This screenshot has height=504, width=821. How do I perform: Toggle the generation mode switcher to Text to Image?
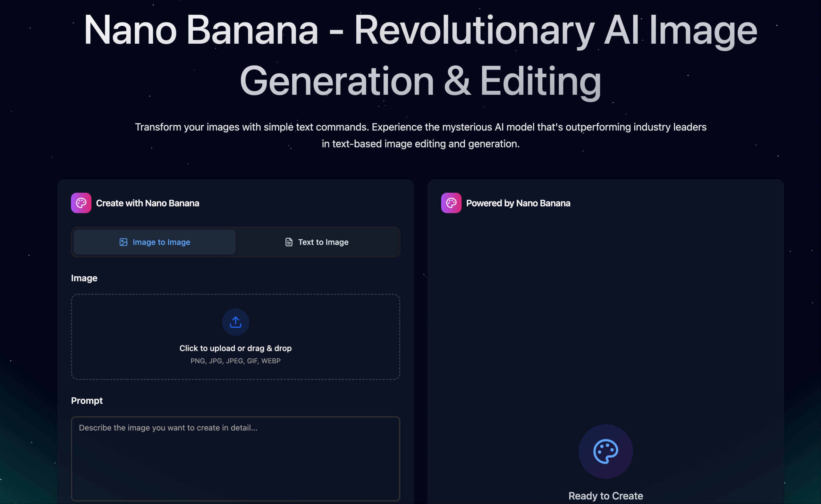pyautogui.click(x=316, y=242)
